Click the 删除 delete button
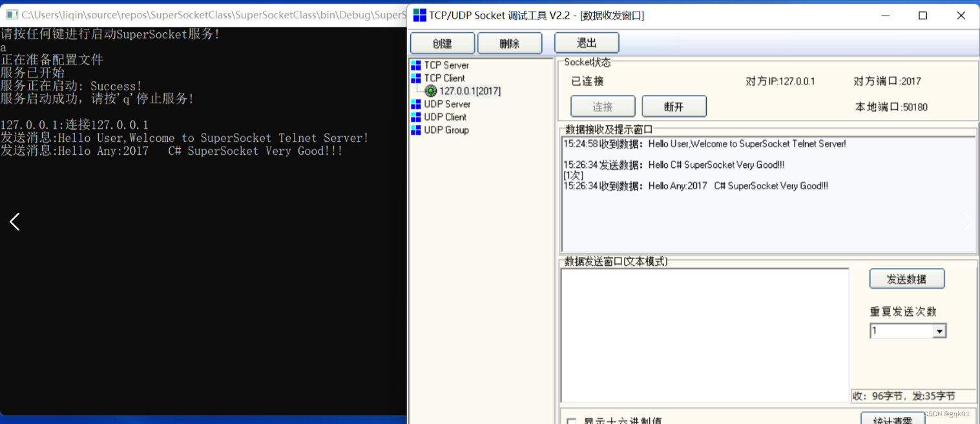 pyautogui.click(x=509, y=43)
